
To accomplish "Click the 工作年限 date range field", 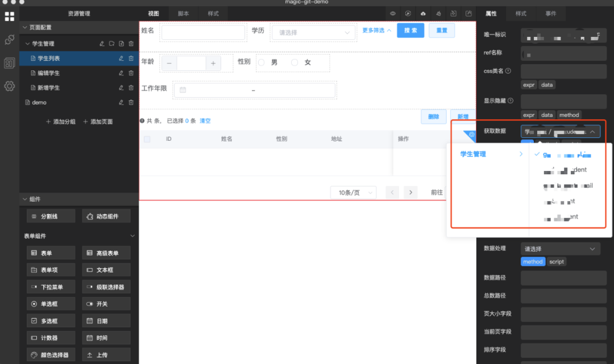I will point(255,90).
